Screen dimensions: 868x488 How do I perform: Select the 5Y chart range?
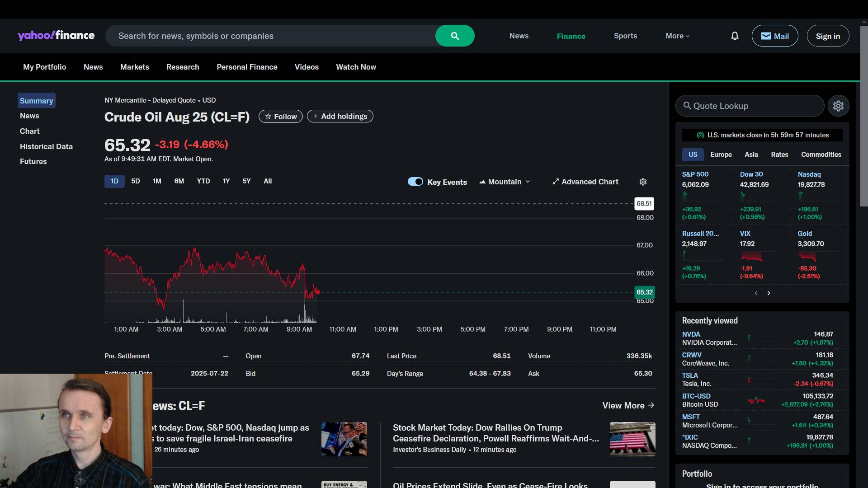(246, 181)
